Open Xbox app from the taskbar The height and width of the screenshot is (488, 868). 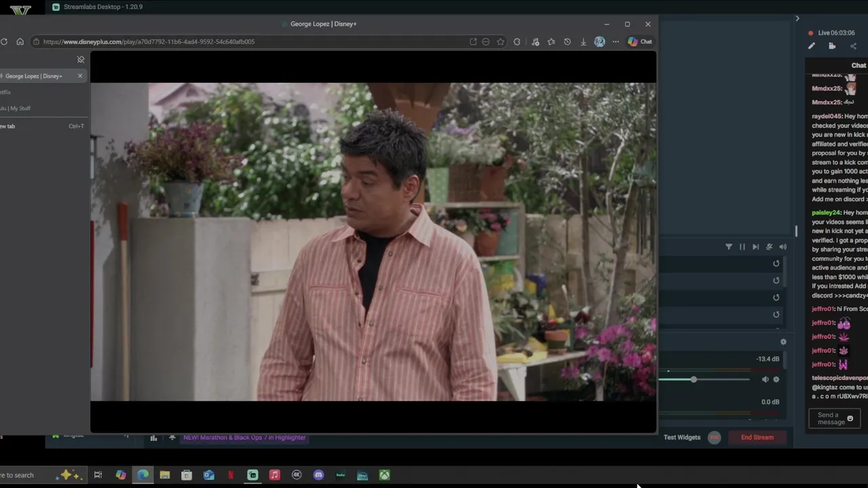384,475
